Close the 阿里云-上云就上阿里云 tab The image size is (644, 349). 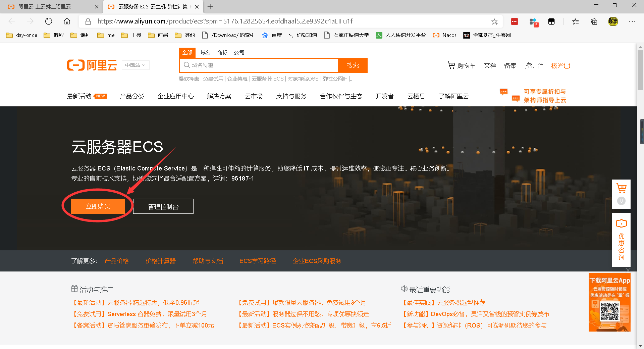(97, 7)
